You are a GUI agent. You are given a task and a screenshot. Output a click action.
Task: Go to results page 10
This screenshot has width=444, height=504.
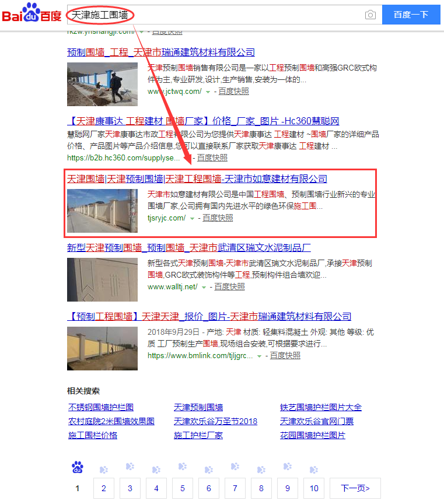pos(314,488)
